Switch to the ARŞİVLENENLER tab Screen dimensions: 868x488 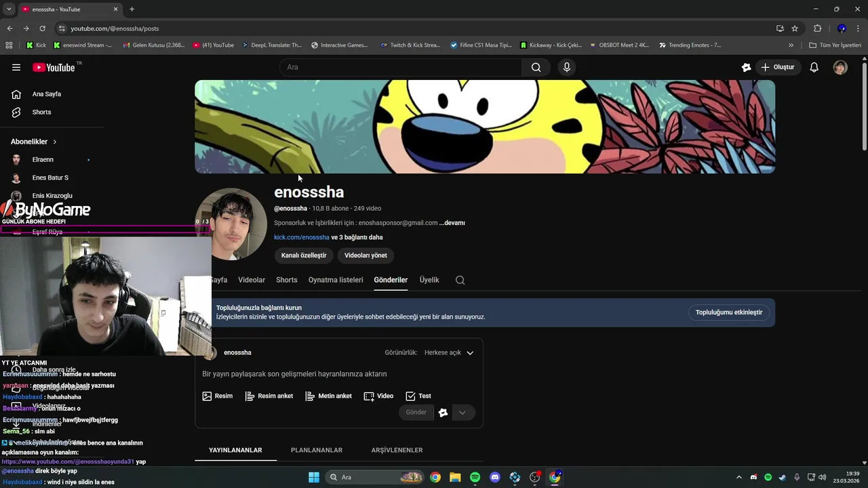[397, 450]
